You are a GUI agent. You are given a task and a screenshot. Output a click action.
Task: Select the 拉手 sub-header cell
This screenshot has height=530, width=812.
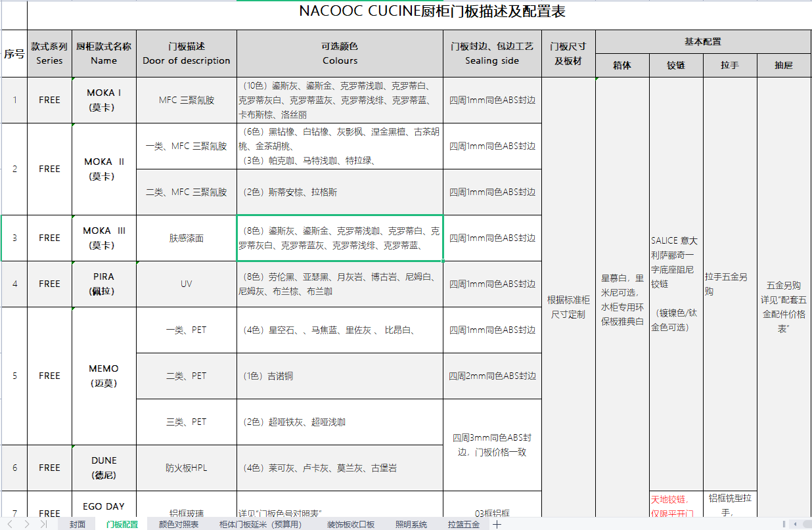pyautogui.click(x=730, y=65)
